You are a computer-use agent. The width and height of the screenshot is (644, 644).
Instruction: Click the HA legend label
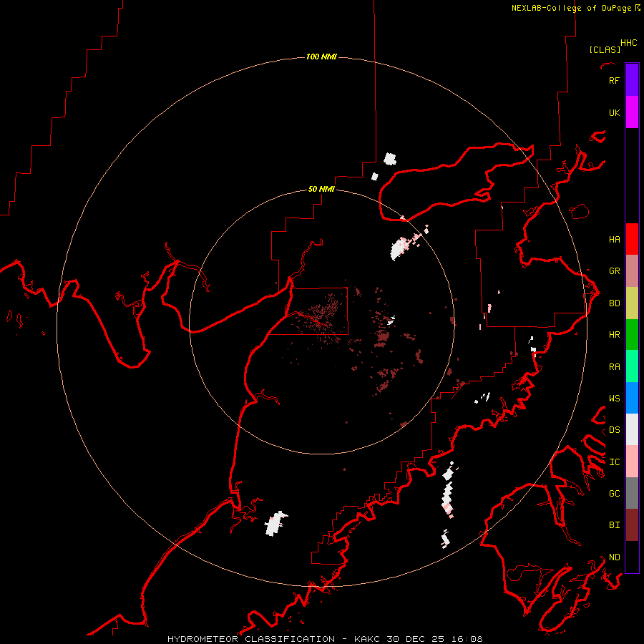click(614, 239)
